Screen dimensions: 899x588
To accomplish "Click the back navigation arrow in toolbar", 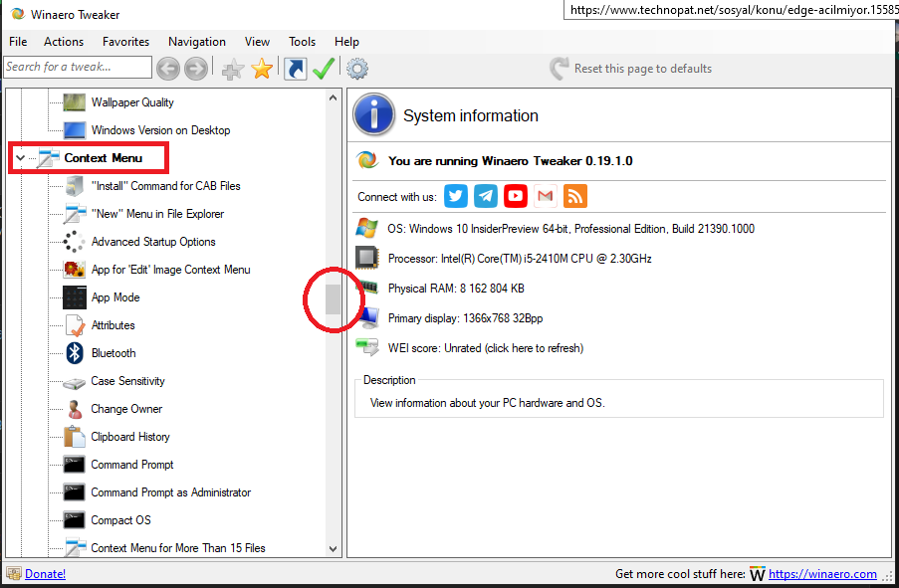I will coord(168,69).
